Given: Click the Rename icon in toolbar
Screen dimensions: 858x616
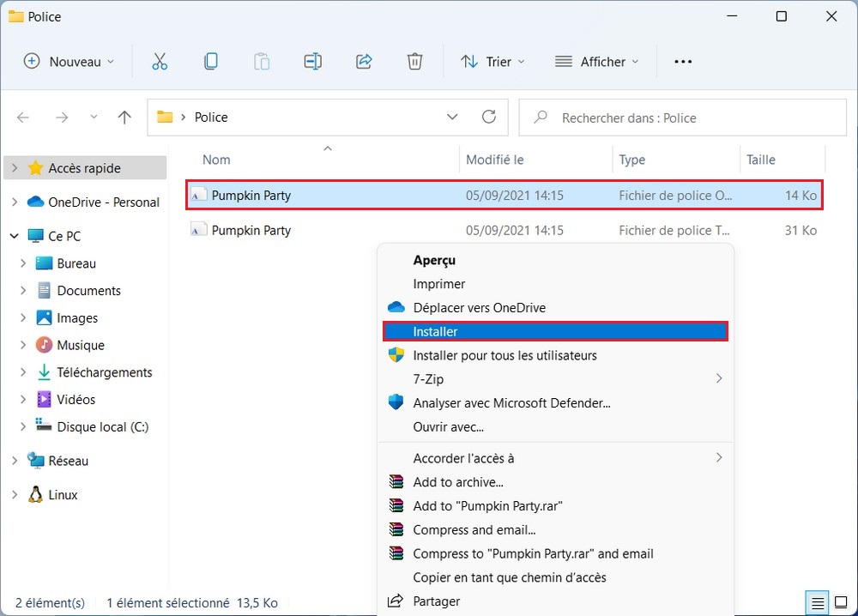Looking at the screenshot, I should (312, 62).
